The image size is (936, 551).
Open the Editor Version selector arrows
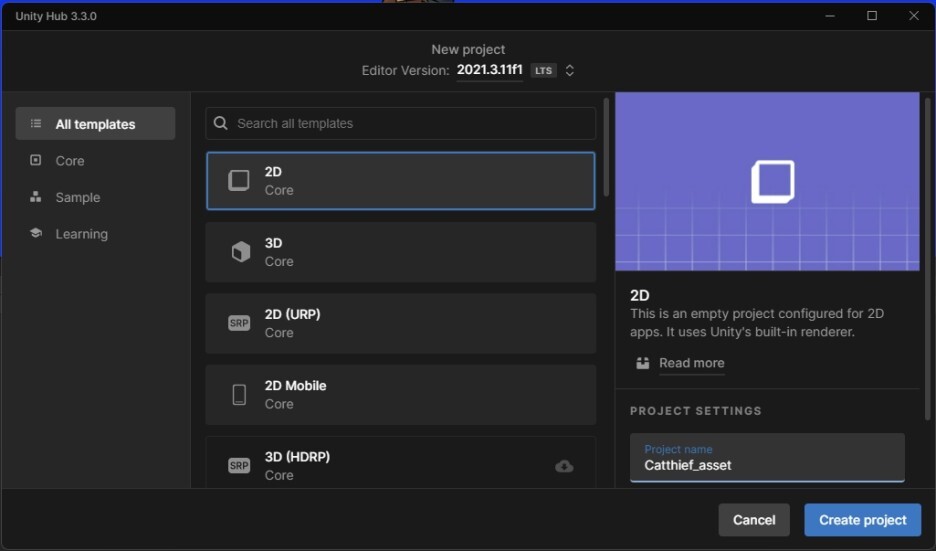pos(569,70)
